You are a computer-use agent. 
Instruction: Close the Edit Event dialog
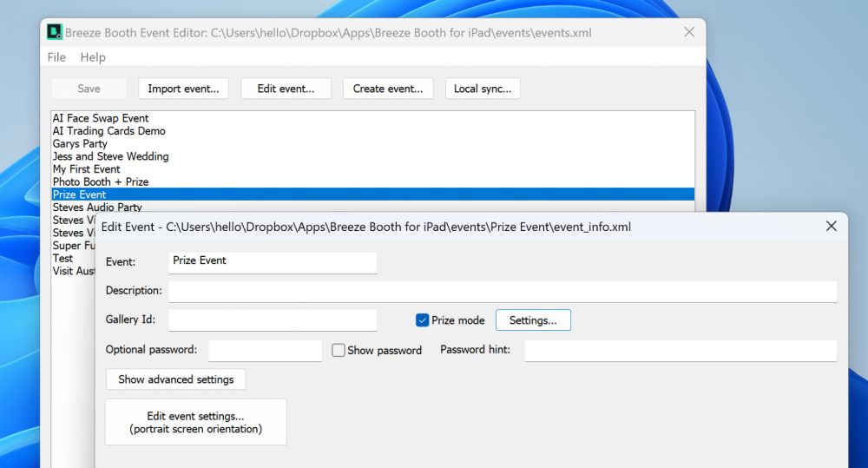click(831, 226)
